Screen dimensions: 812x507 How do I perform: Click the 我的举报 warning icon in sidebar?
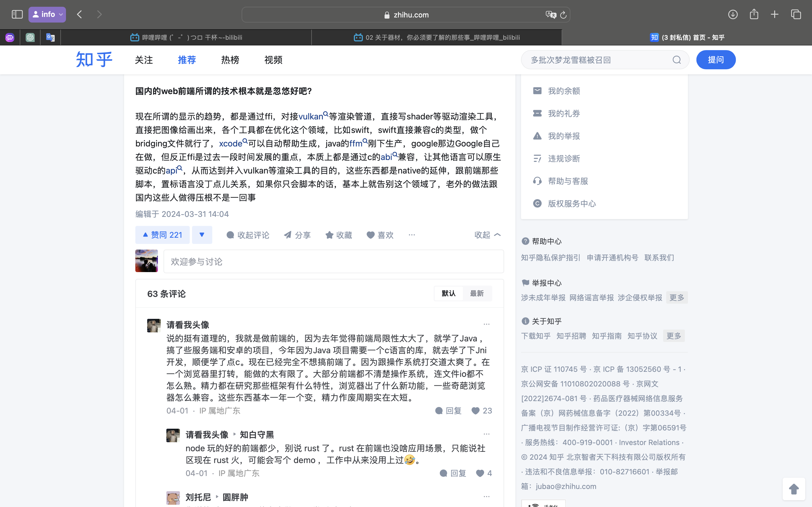(537, 136)
